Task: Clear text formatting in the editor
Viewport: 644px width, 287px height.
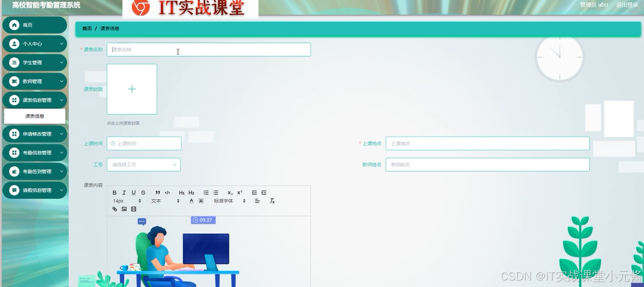Action: coord(272,201)
